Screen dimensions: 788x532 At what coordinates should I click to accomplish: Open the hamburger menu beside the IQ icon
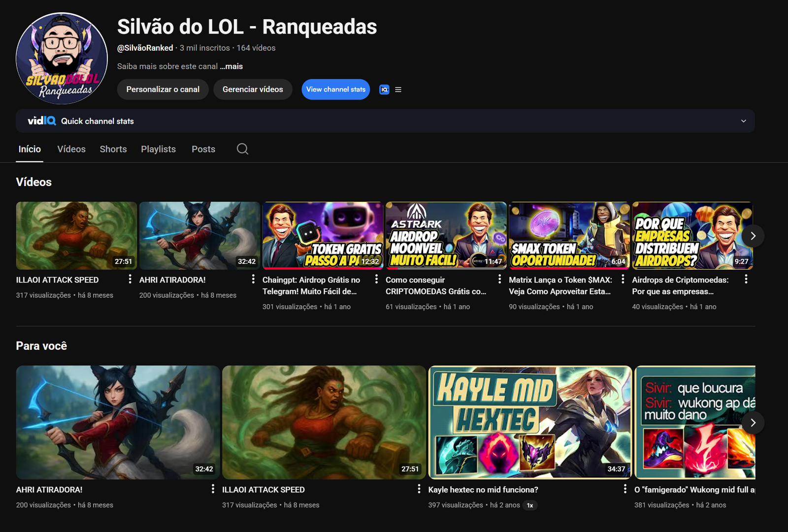(398, 90)
